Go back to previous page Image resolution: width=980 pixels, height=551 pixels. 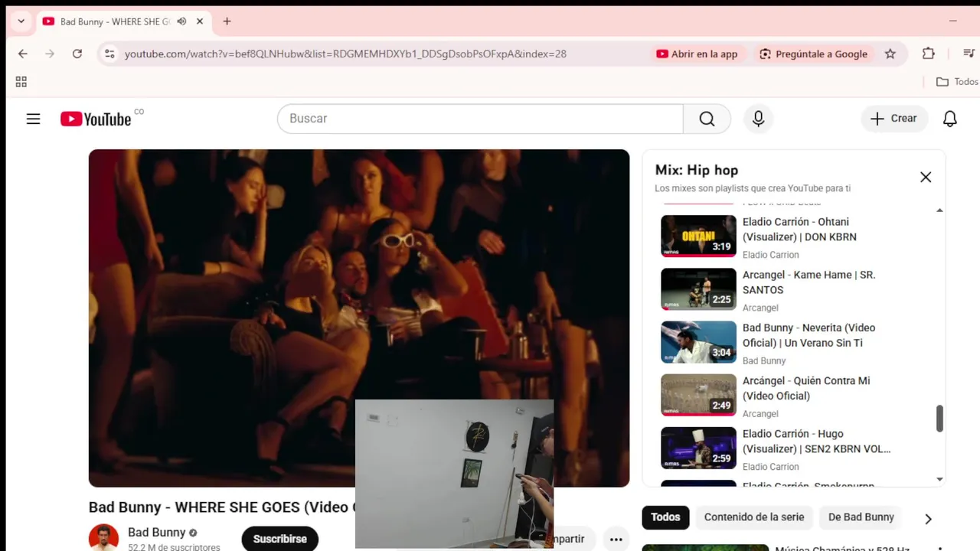click(22, 54)
